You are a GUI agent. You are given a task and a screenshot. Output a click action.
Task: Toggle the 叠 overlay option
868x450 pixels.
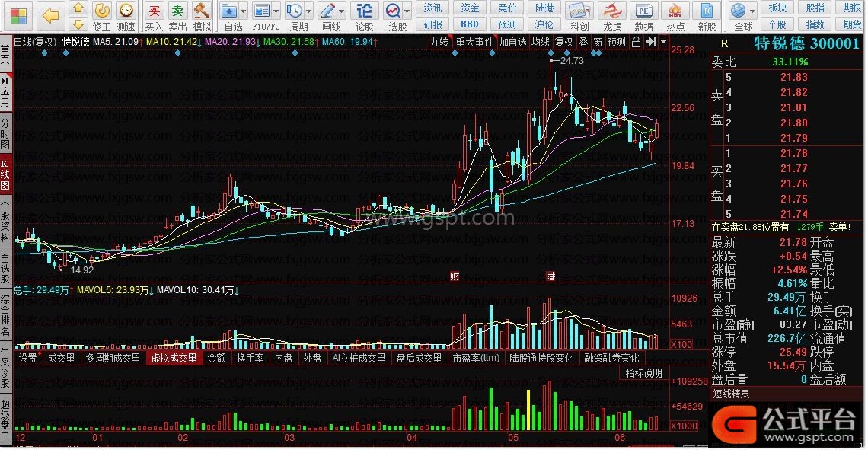pyautogui.click(x=583, y=42)
